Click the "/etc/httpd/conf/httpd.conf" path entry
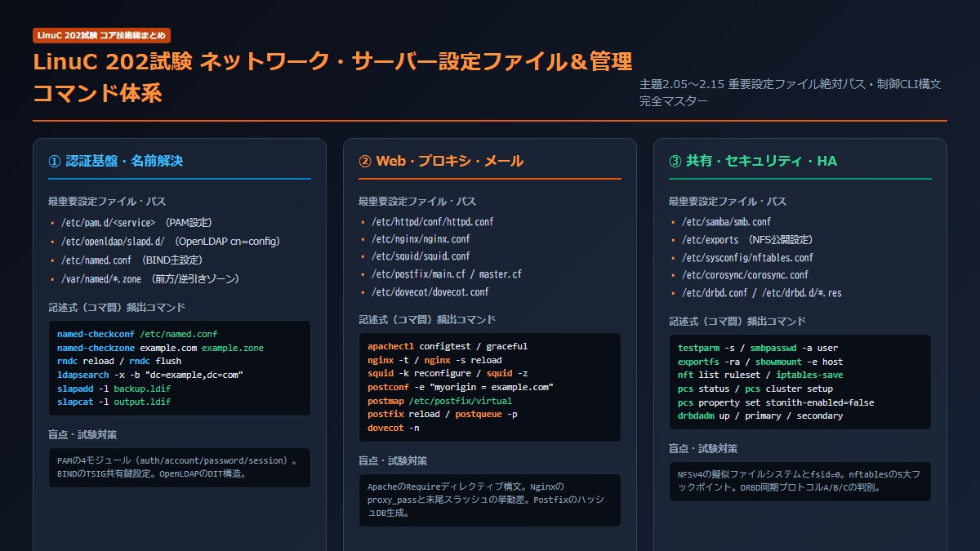Viewport: 980px width, 551px height. 432,222
